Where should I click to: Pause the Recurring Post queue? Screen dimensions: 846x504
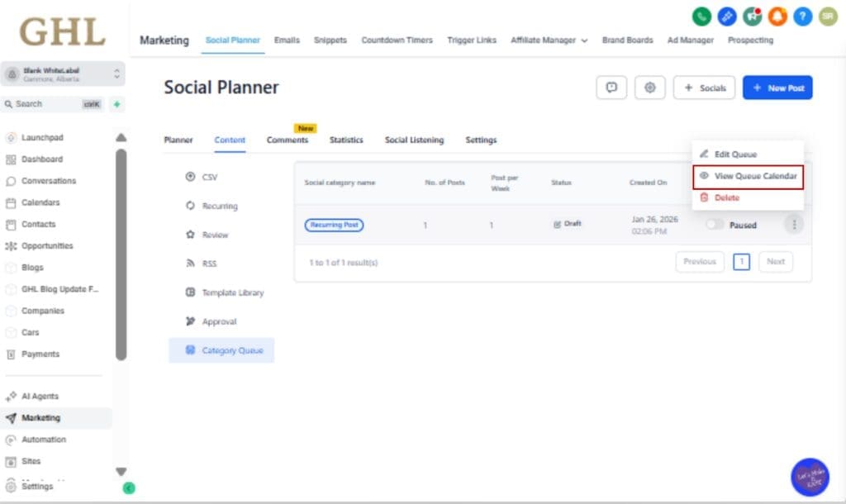(x=714, y=224)
